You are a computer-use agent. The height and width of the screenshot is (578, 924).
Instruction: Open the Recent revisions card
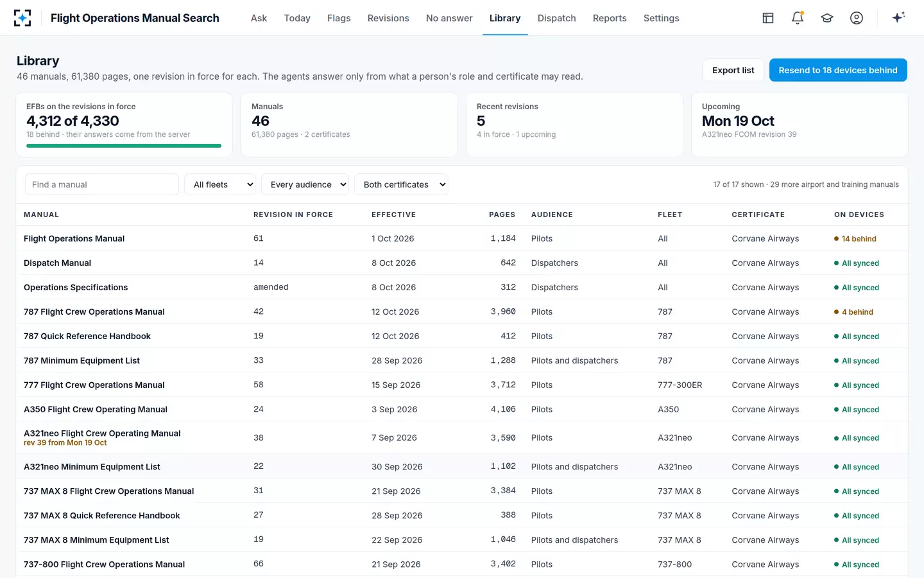coord(574,125)
